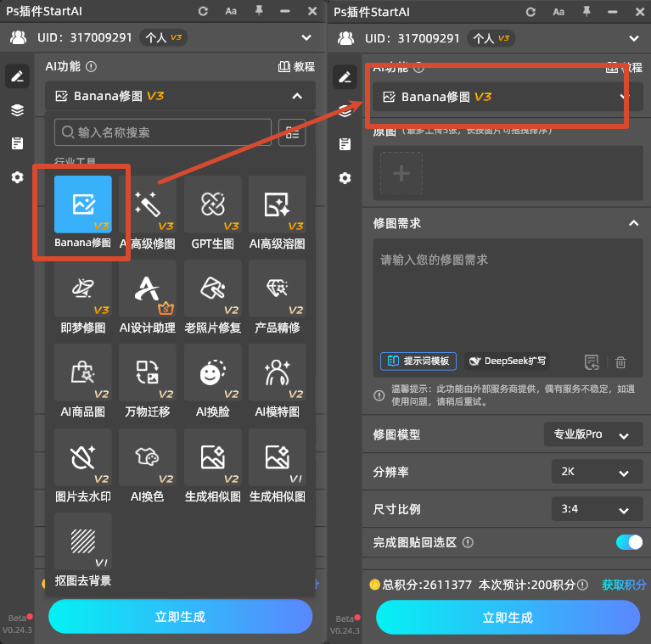Open the AI商品图 tool
Viewport: 651px width, 644px height.
tap(83, 372)
